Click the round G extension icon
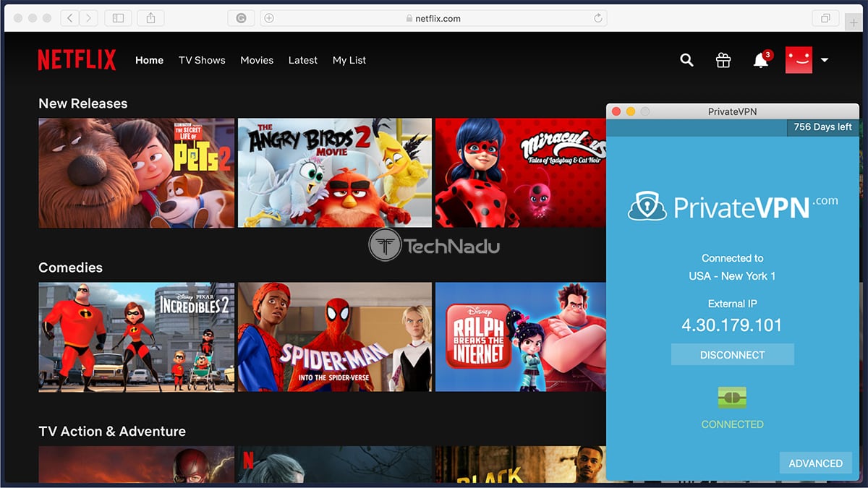The height and width of the screenshot is (488, 868). 242,18
